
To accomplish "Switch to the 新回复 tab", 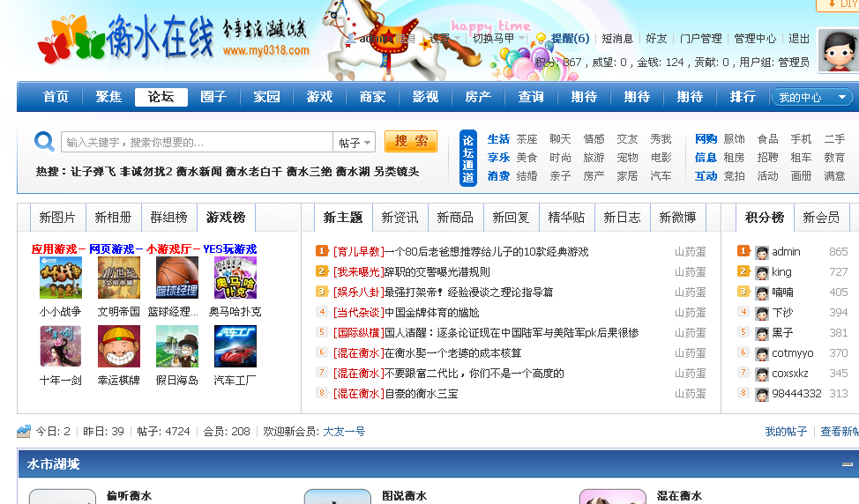I will click(x=512, y=218).
